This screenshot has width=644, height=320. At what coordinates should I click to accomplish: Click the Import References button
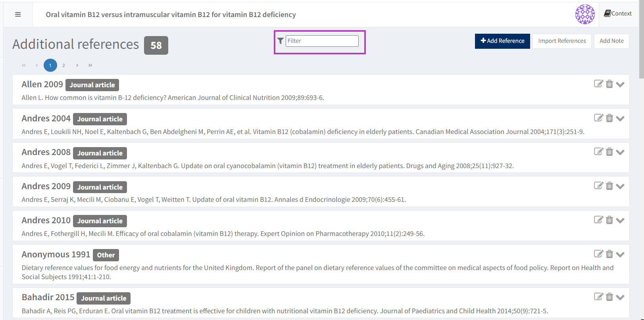pos(561,41)
